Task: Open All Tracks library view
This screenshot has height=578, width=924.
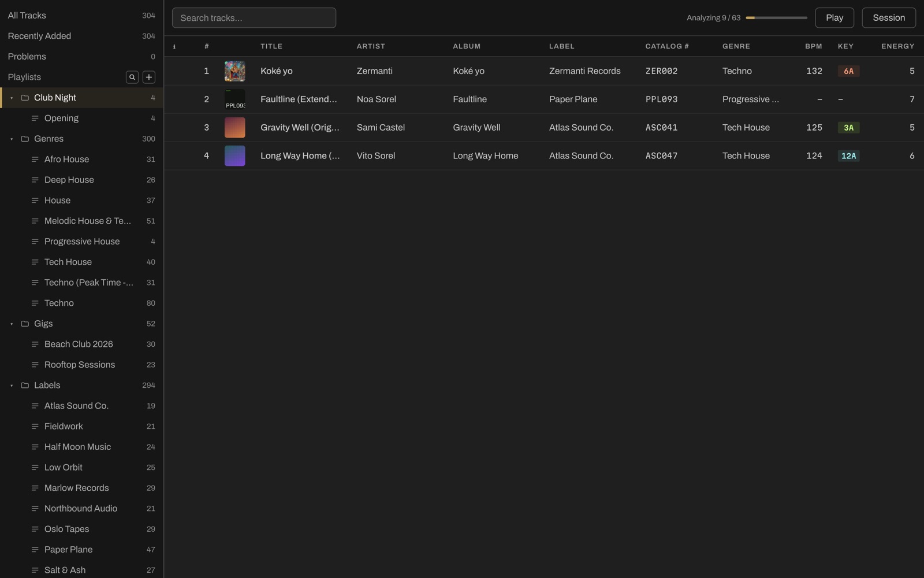Action: click(x=81, y=16)
